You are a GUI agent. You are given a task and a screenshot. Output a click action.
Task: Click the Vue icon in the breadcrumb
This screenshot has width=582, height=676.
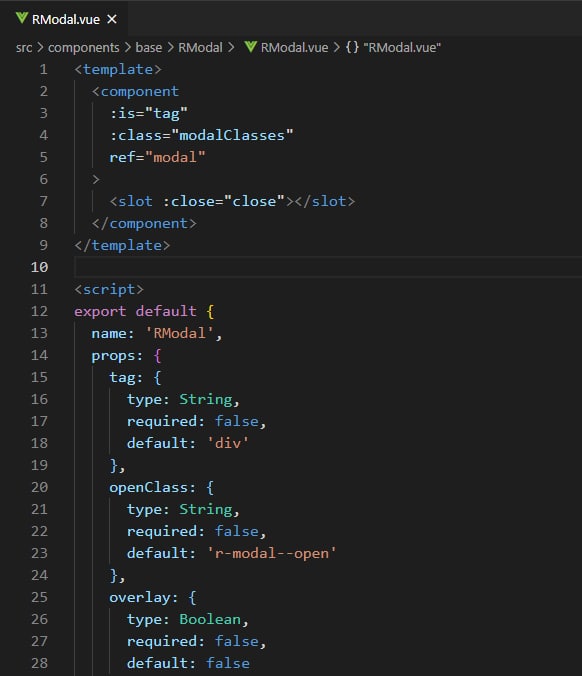[x=250, y=47]
